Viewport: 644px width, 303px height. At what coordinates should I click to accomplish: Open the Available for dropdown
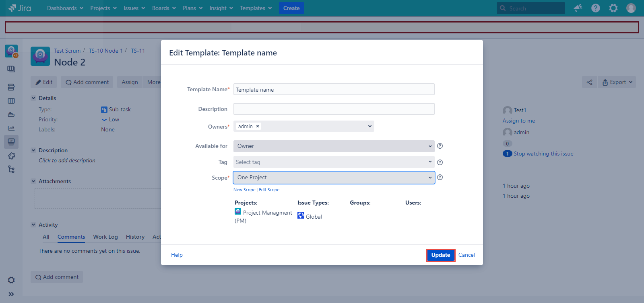click(334, 146)
